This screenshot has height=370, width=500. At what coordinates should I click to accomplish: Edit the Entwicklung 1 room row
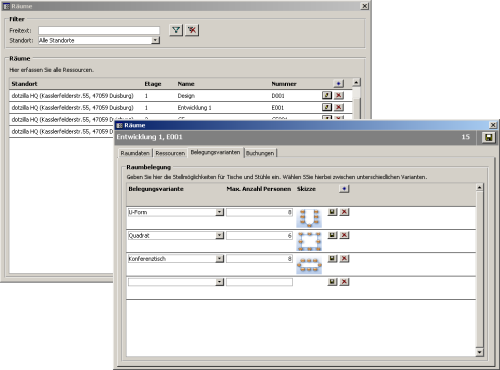(327, 107)
